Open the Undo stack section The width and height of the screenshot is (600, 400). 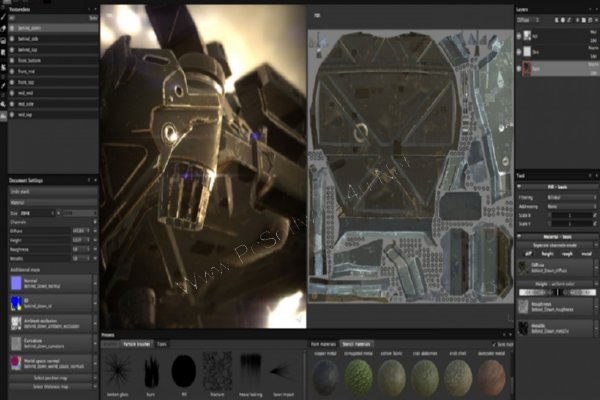(53, 191)
